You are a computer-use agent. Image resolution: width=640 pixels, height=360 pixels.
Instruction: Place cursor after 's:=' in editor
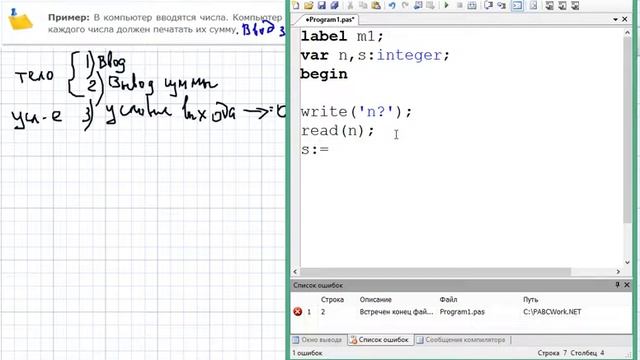tap(330, 149)
